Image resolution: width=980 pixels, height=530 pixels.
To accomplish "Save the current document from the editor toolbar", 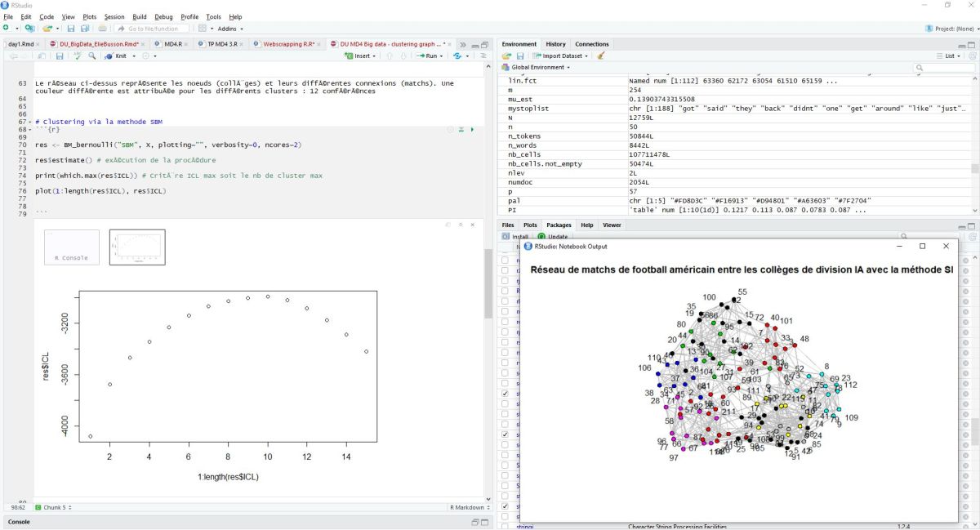I will 60,56.
